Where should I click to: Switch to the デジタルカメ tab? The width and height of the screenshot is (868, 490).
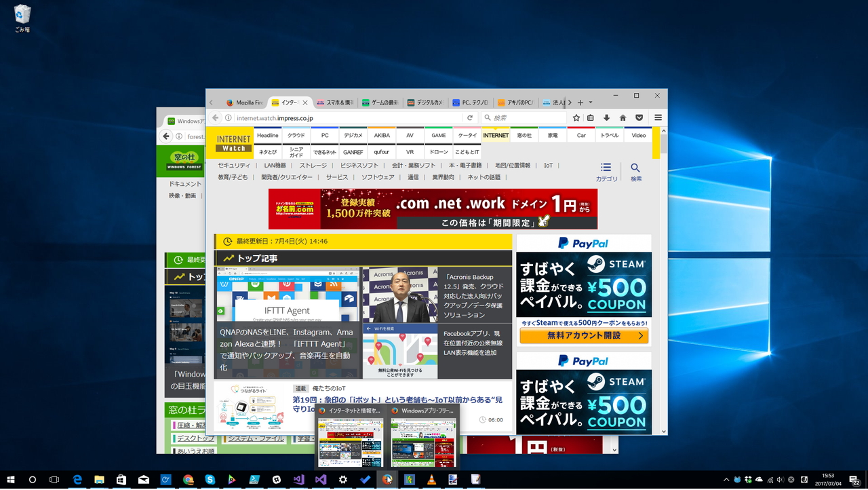[425, 102]
